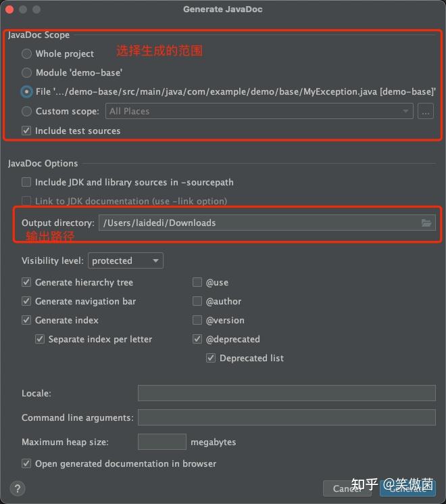Open the Visibility level dropdown
The width and height of the screenshot is (446, 504).
(126, 260)
